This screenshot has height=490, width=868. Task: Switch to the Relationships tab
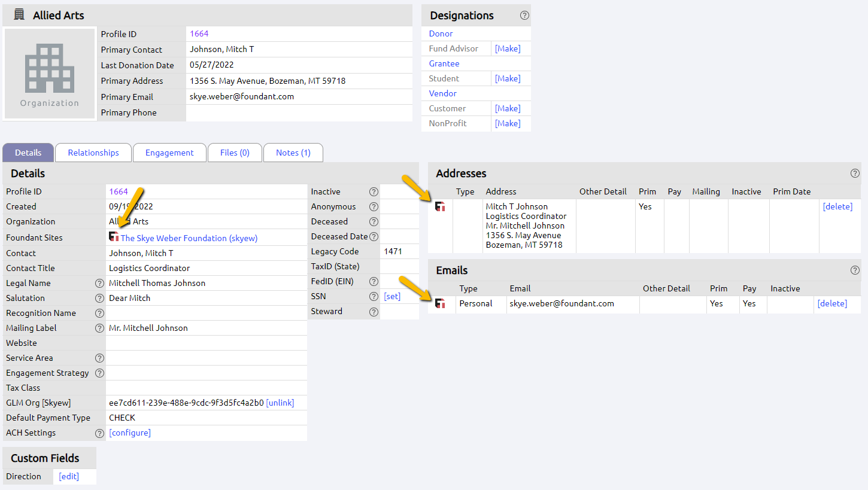[x=93, y=153]
